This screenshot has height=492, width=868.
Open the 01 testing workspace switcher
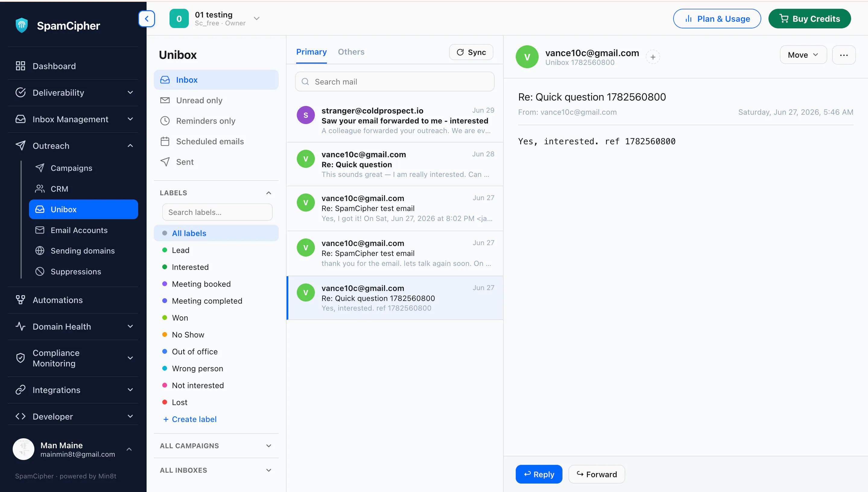point(215,19)
